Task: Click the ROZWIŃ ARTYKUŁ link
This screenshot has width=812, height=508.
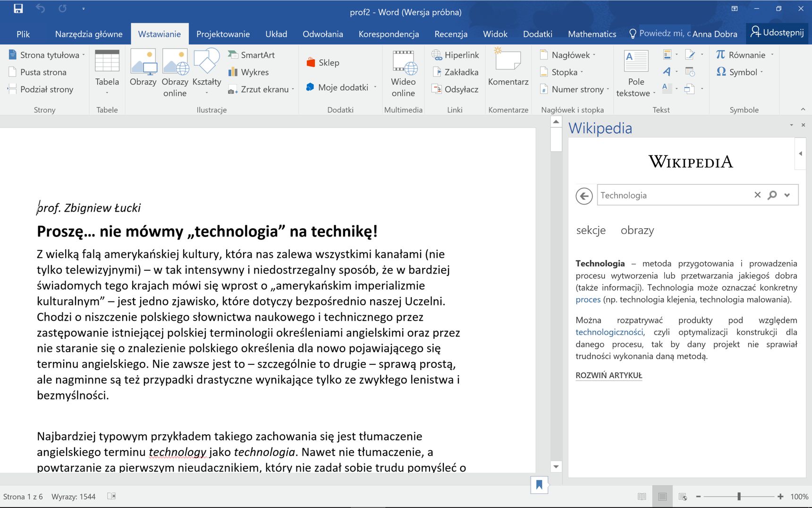Action: (609, 375)
